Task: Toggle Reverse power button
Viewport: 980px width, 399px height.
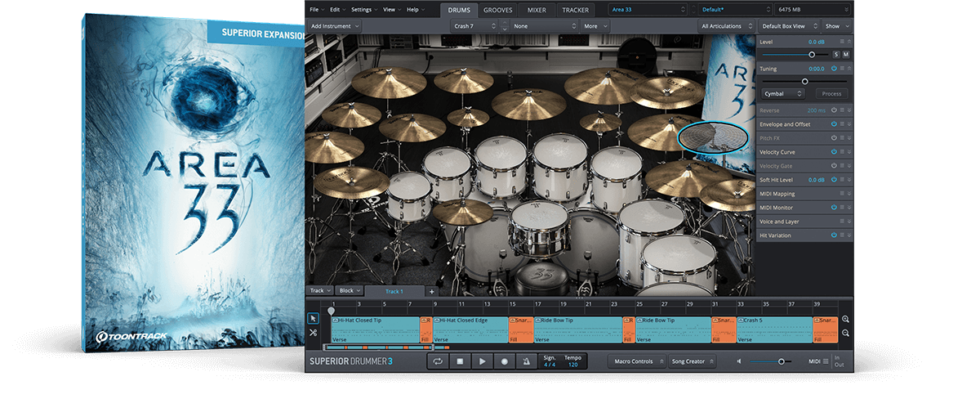Action: point(835,110)
